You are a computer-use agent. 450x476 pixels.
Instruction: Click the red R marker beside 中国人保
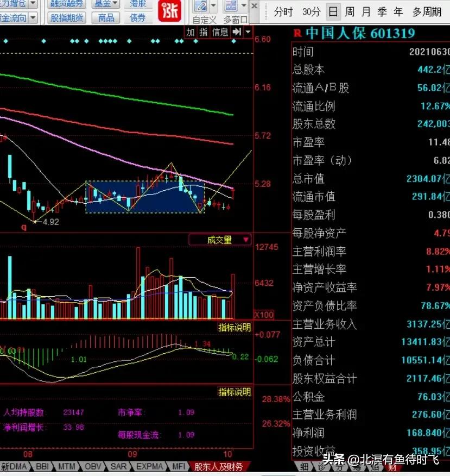coord(298,33)
